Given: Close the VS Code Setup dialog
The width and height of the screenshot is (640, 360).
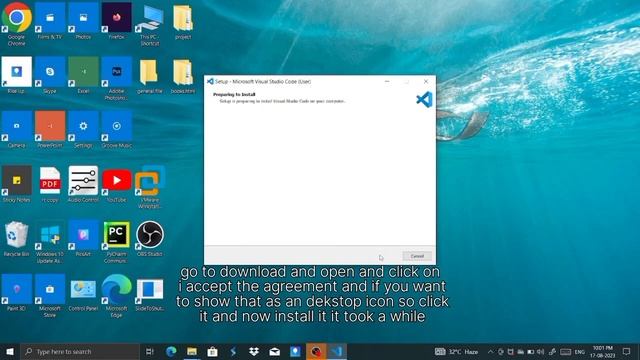Looking at the screenshot, I should (x=426, y=82).
